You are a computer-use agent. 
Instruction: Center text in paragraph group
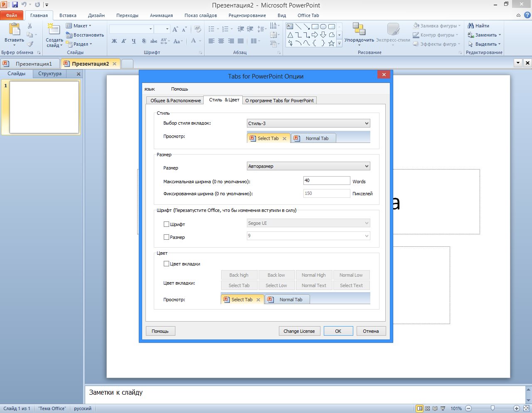tap(221, 41)
